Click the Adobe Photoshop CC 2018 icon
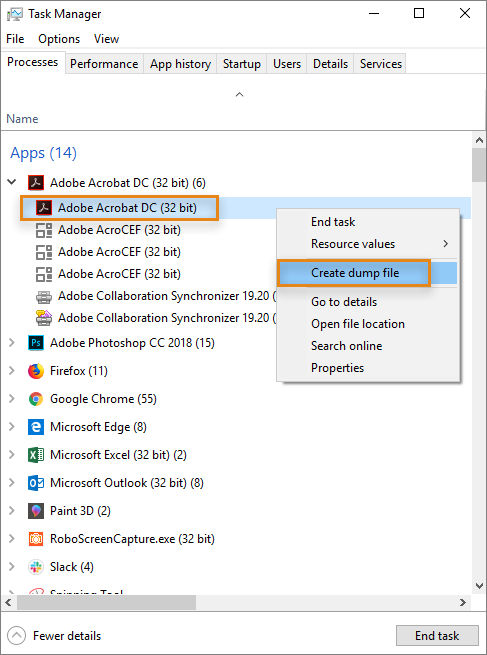Viewport: 487px width, 655px height. click(x=36, y=343)
